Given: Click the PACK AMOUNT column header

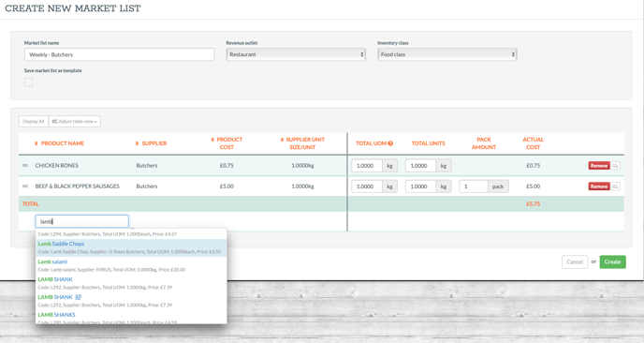Looking at the screenshot, I should coord(484,143).
